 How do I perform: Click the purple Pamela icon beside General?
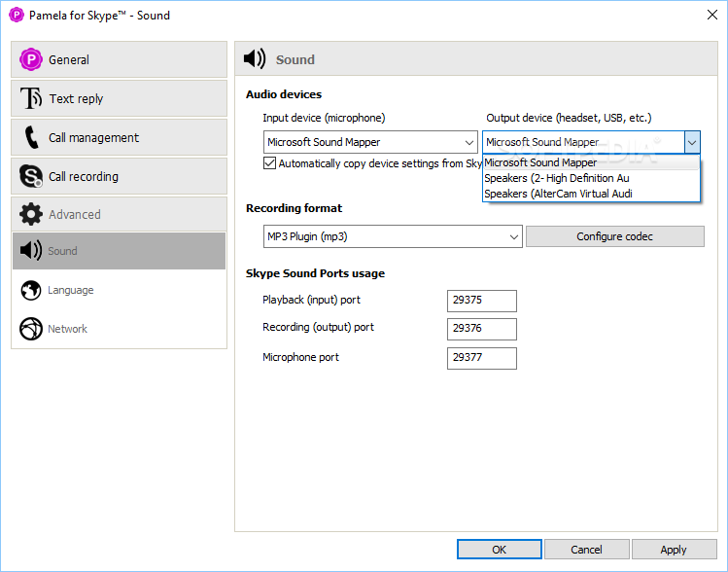[x=31, y=59]
